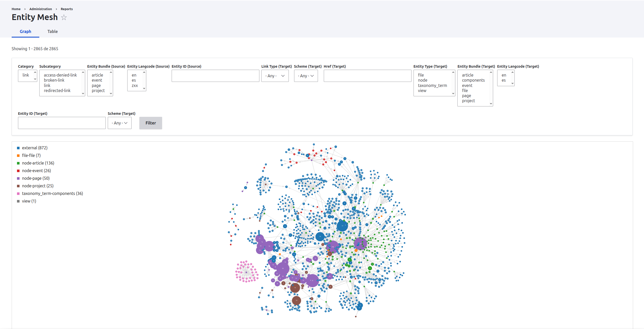This screenshot has height=329, width=644.
Task: Focus the Entity ID (Source) field
Action: coord(215,76)
